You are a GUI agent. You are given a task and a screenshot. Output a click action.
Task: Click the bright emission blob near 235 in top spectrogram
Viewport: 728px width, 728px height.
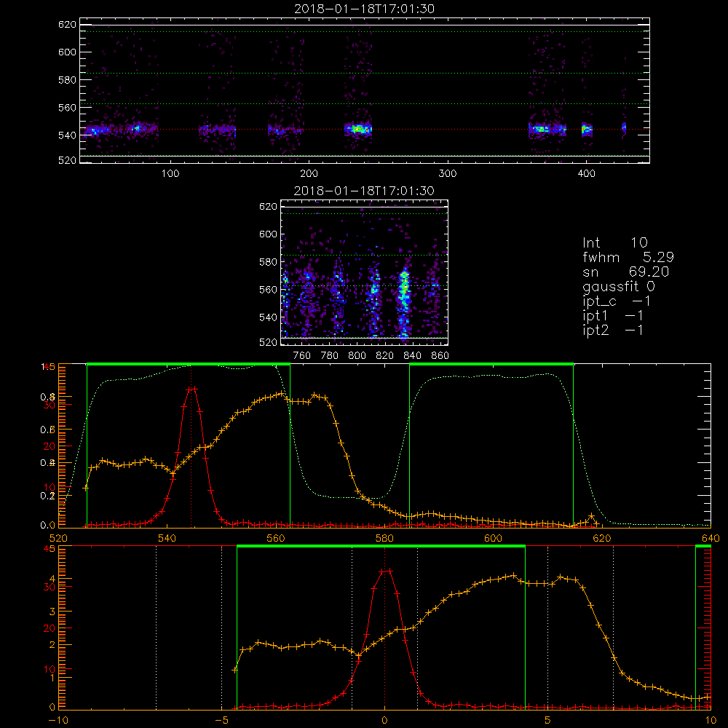click(x=358, y=130)
